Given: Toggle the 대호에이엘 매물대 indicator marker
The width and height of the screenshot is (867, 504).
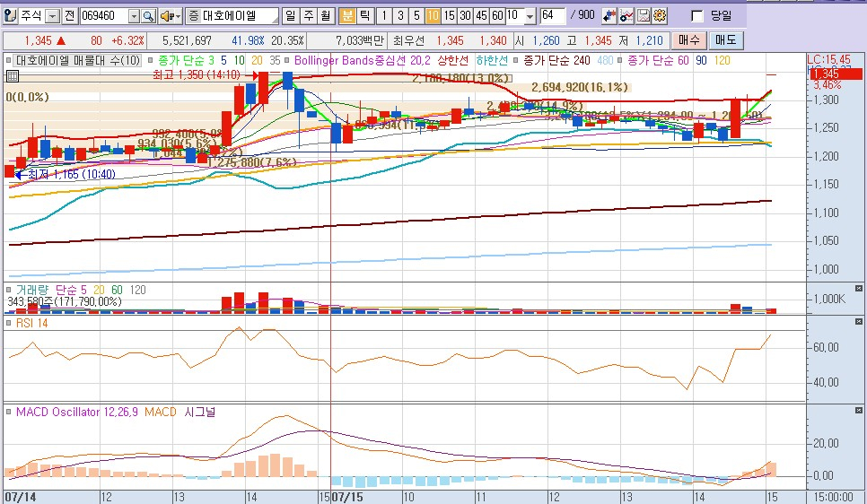Looking at the screenshot, I should [x=10, y=60].
